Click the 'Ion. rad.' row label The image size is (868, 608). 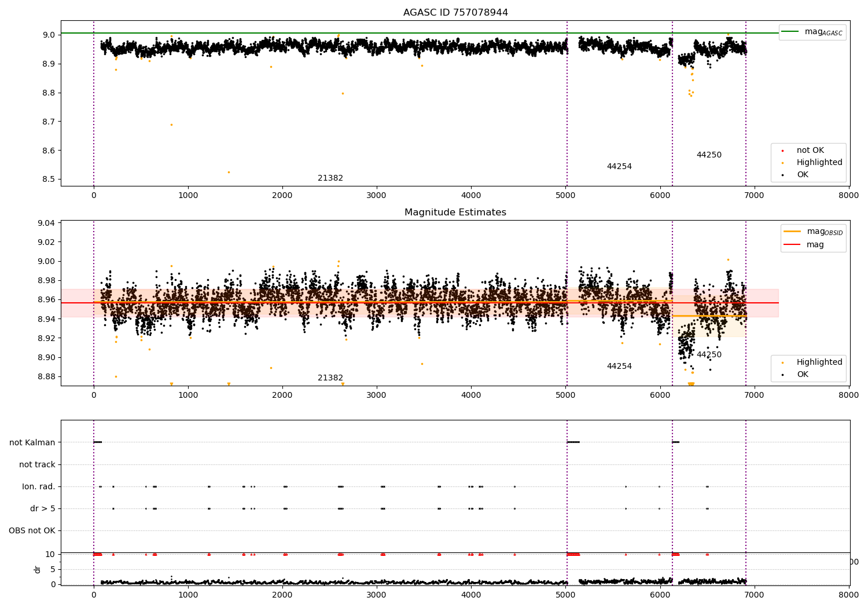coord(39,486)
